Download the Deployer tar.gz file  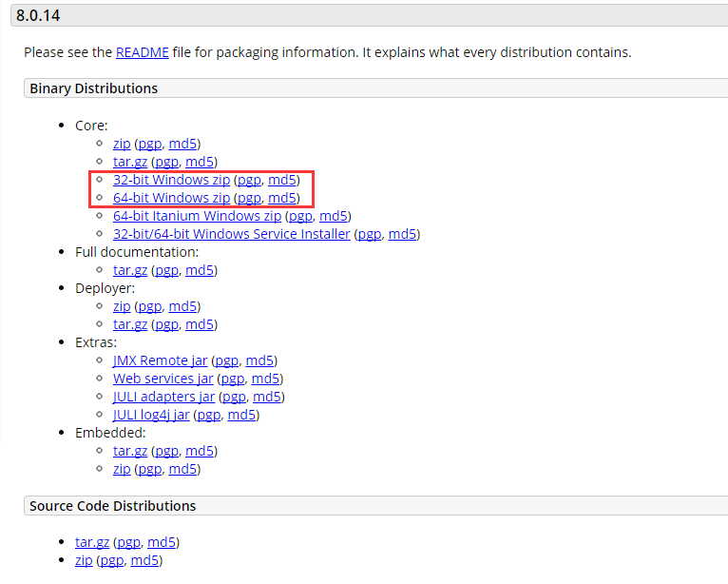130,324
